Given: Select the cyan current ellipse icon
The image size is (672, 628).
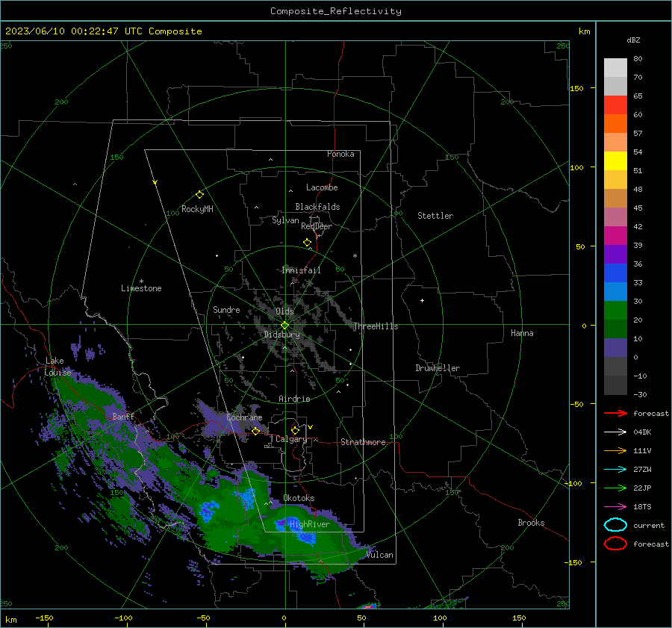Looking at the screenshot, I should [615, 525].
